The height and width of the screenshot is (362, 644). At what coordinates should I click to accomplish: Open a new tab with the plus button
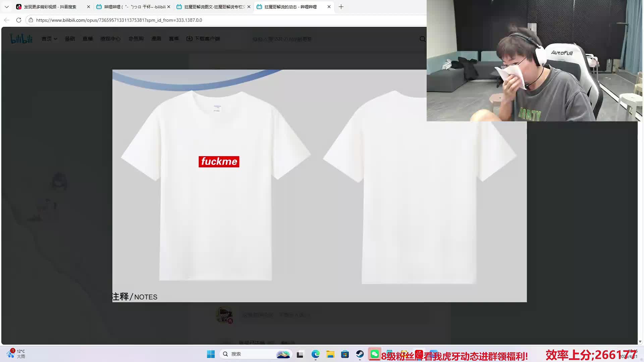tap(341, 7)
